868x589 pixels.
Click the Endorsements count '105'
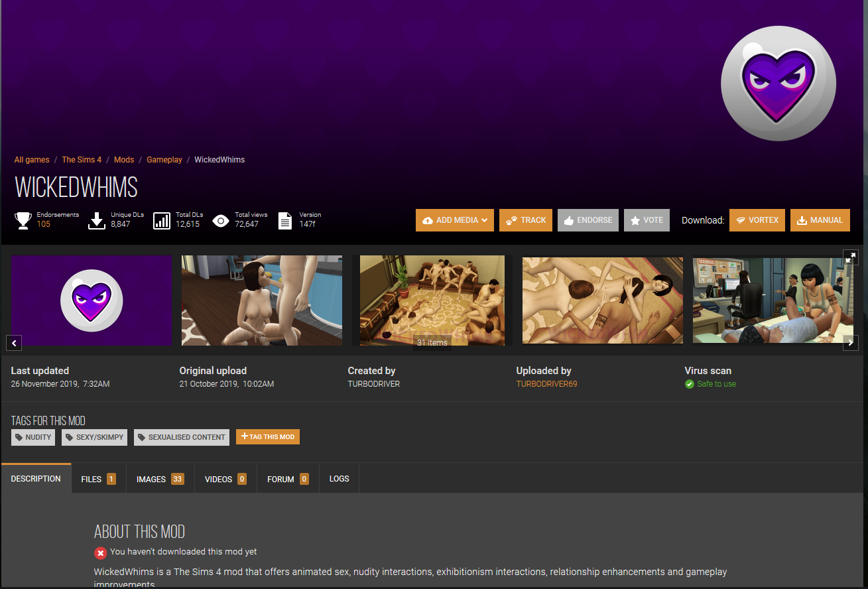coord(43,224)
